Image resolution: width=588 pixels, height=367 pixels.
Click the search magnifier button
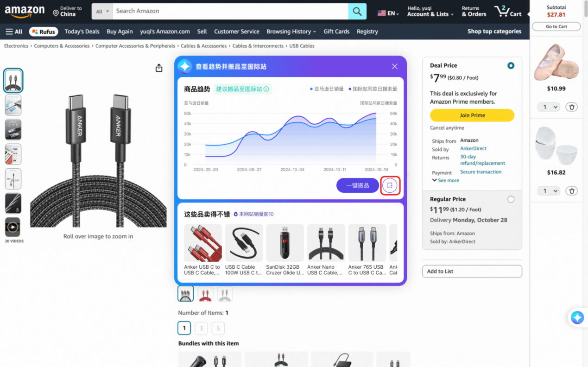point(357,11)
